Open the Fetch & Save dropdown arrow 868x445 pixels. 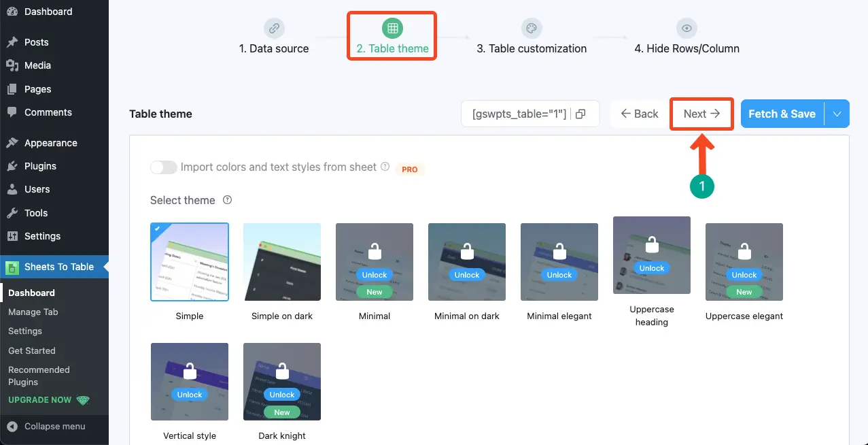[x=837, y=114]
